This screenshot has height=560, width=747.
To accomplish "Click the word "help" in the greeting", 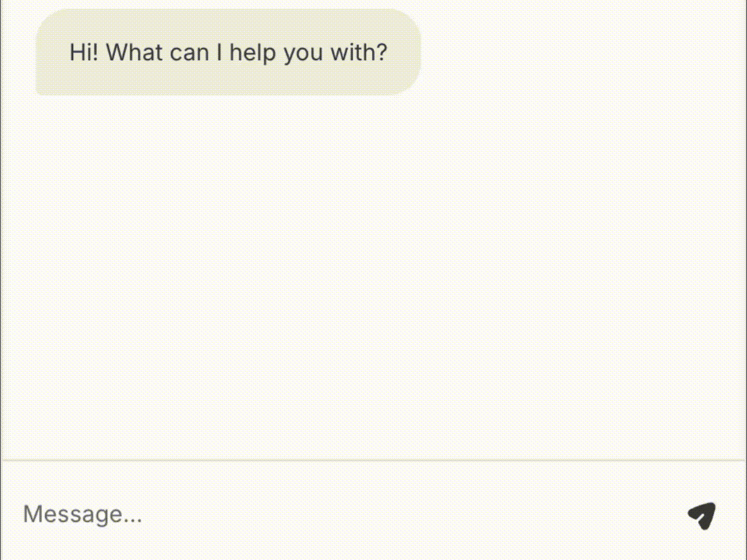I will pos(252,52).
